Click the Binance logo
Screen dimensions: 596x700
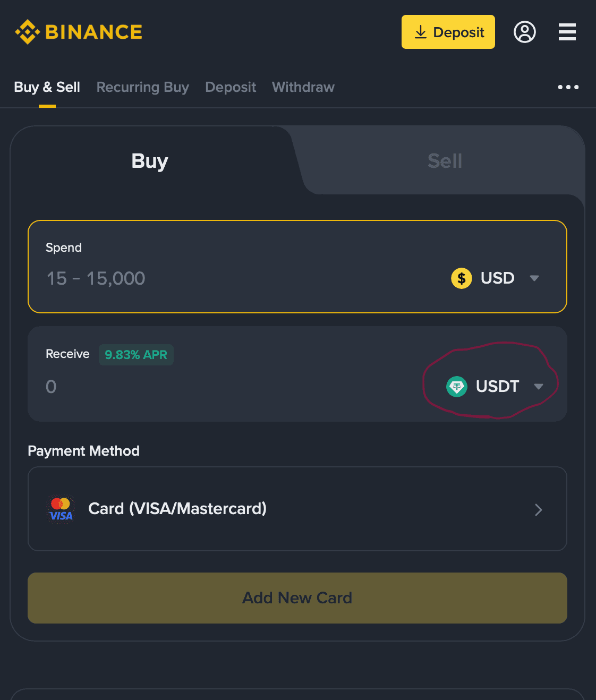(79, 32)
